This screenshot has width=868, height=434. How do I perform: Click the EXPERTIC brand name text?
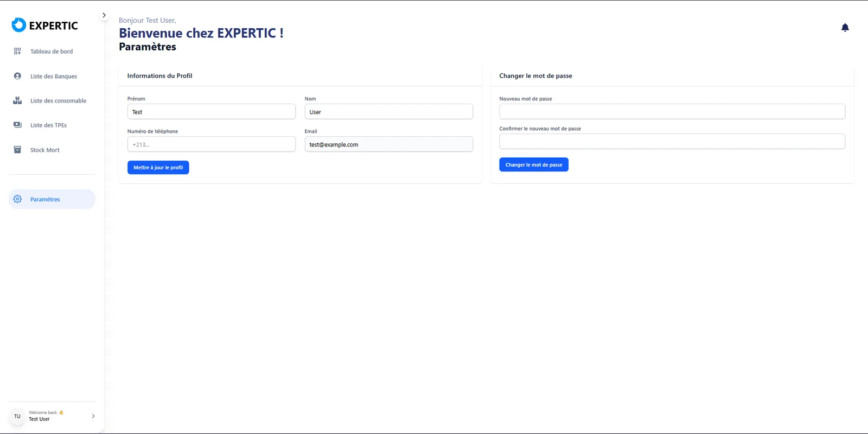point(53,25)
